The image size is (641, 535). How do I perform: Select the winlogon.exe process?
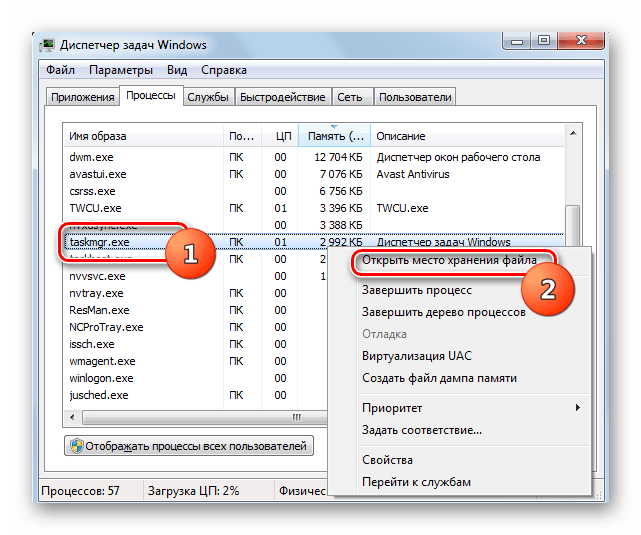point(101,378)
